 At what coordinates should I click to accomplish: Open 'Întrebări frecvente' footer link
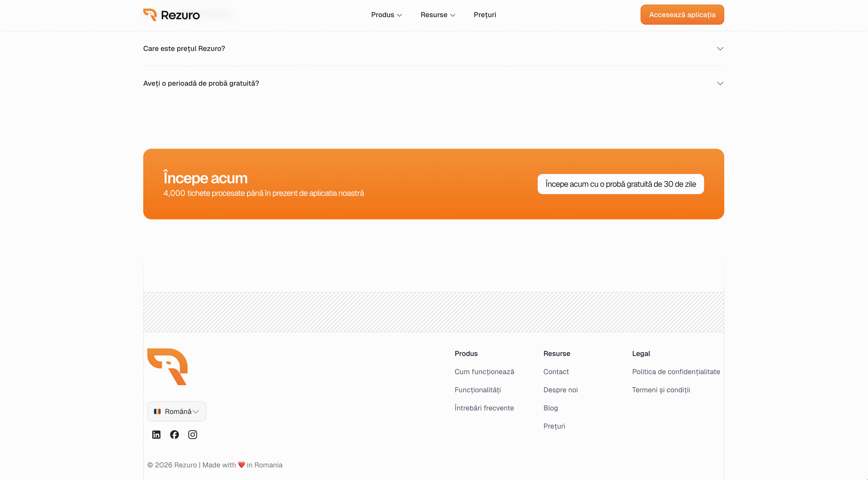(x=484, y=408)
